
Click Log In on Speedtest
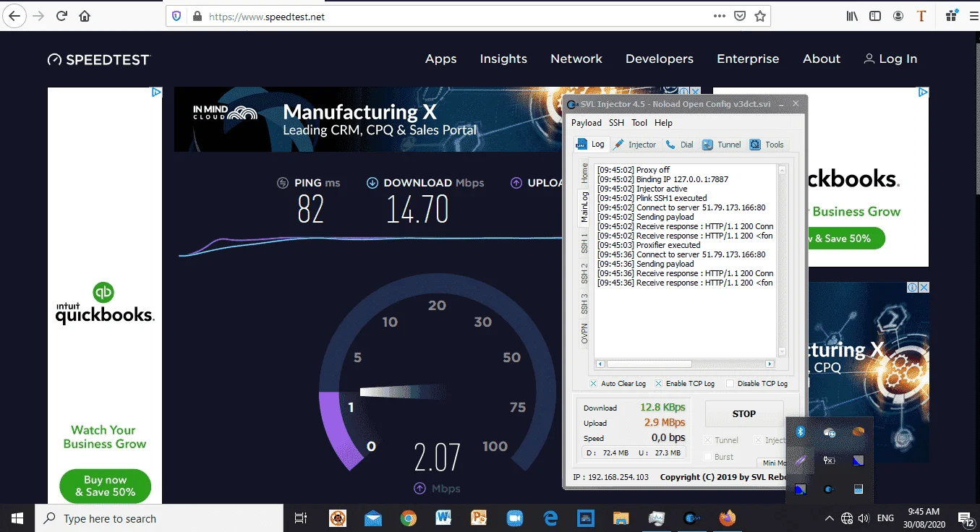point(890,59)
